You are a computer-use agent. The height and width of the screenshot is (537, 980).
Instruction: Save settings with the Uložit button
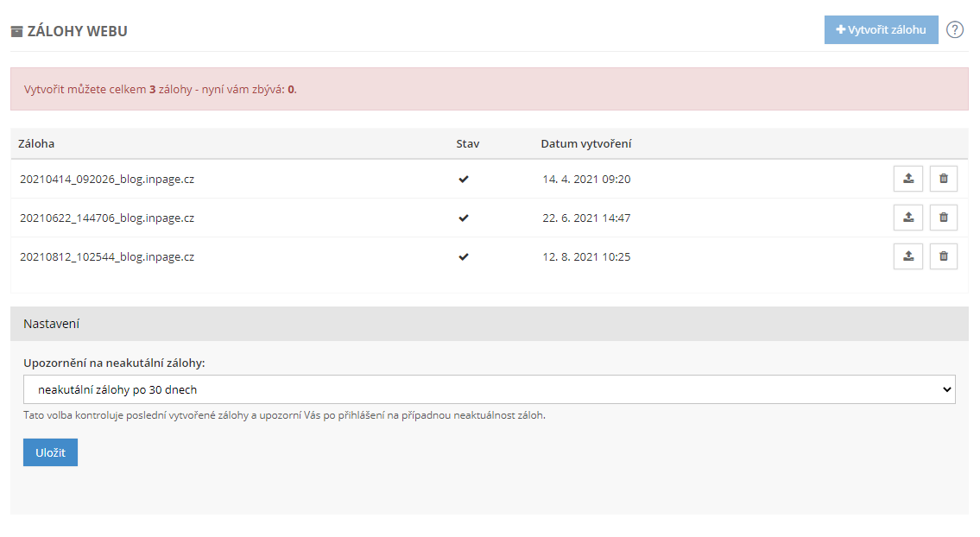[50, 452]
